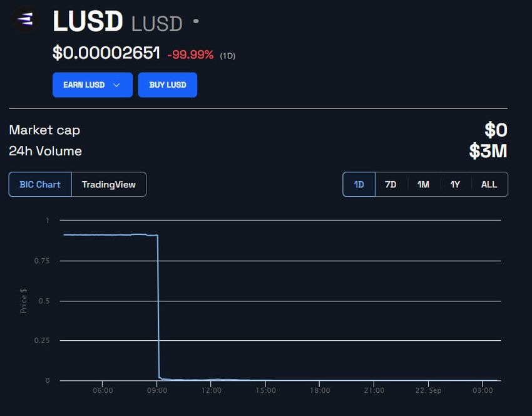The height and width of the screenshot is (416, 532).
Task: Switch to the 7D timeframe
Action: [x=391, y=184]
